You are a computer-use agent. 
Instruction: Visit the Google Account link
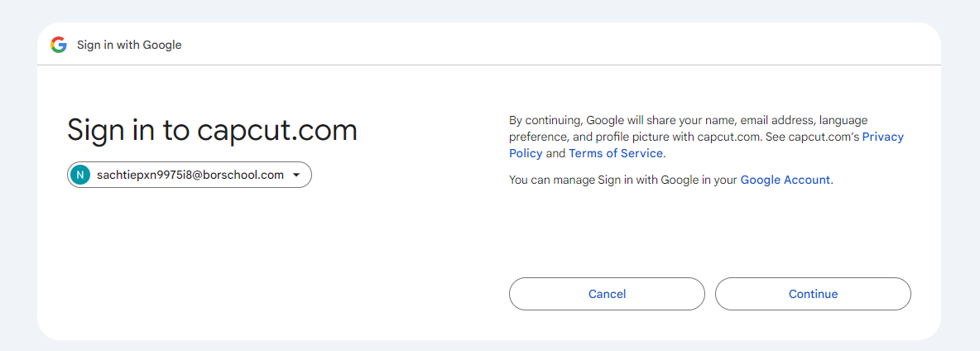(x=785, y=180)
